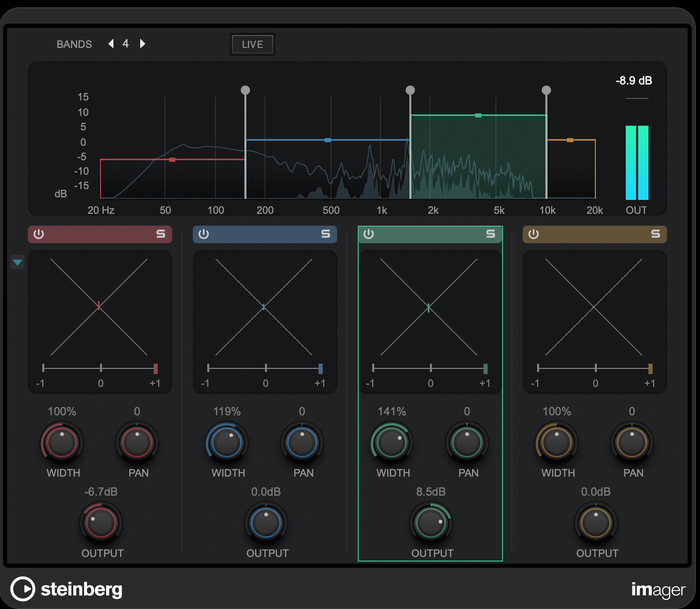
Task: Solo the green band
Action: (x=491, y=234)
